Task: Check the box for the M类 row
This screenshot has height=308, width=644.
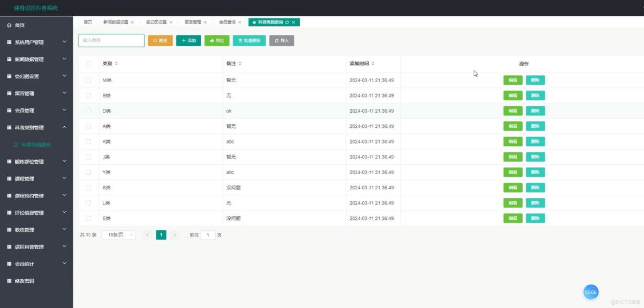Action: (x=88, y=80)
